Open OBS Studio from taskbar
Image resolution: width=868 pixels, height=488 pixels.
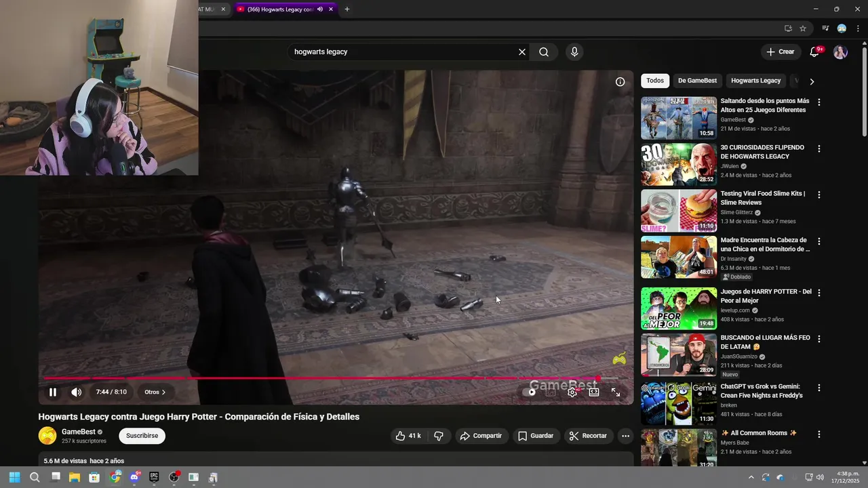(174, 477)
